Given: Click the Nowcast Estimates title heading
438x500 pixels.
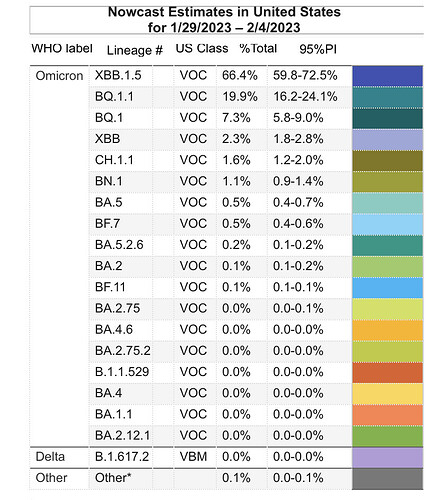Looking at the screenshot, I should coord(224,20).
